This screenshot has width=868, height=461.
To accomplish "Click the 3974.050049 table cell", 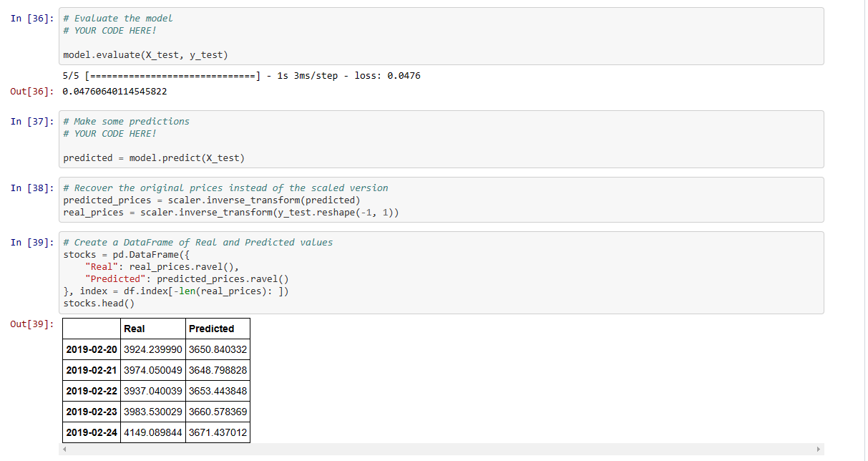I will point(153,370).
